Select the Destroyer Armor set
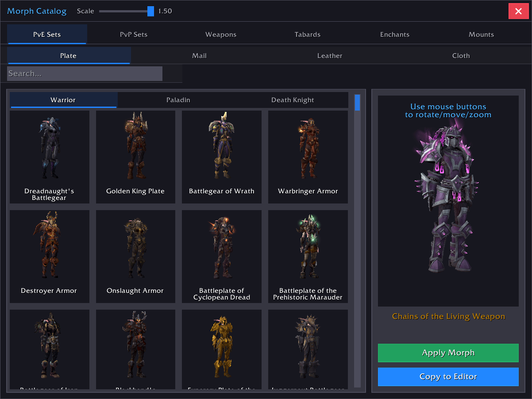This screenshot has width=532, height=399. pos(50,256)
